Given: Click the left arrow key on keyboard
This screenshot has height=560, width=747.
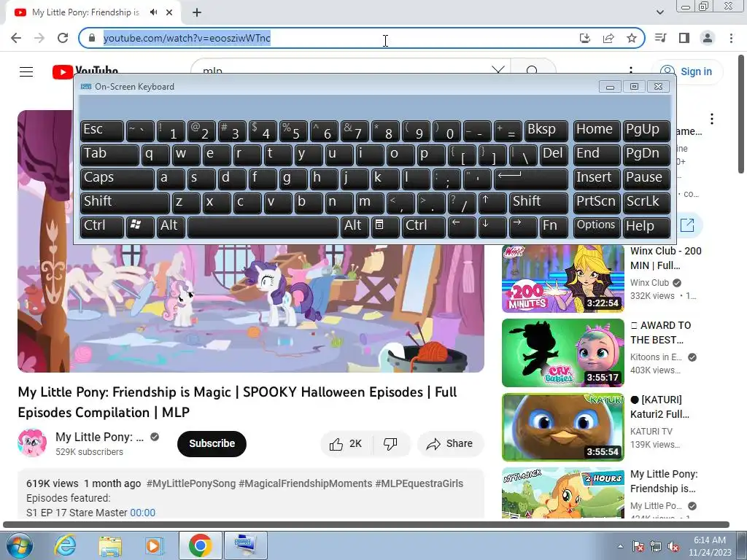Looking at the screenshot, I should [x=462, y=227].
